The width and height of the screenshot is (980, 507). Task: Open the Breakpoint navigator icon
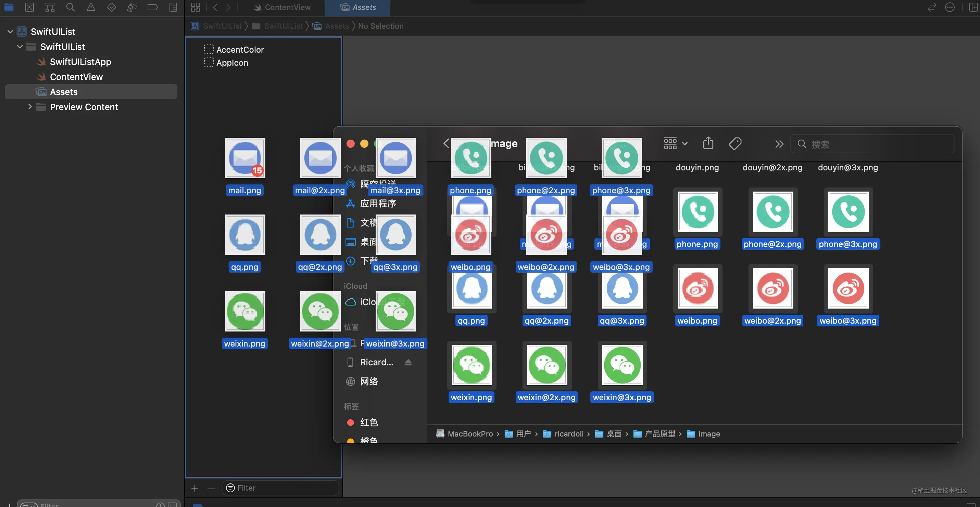pos(153,7)
